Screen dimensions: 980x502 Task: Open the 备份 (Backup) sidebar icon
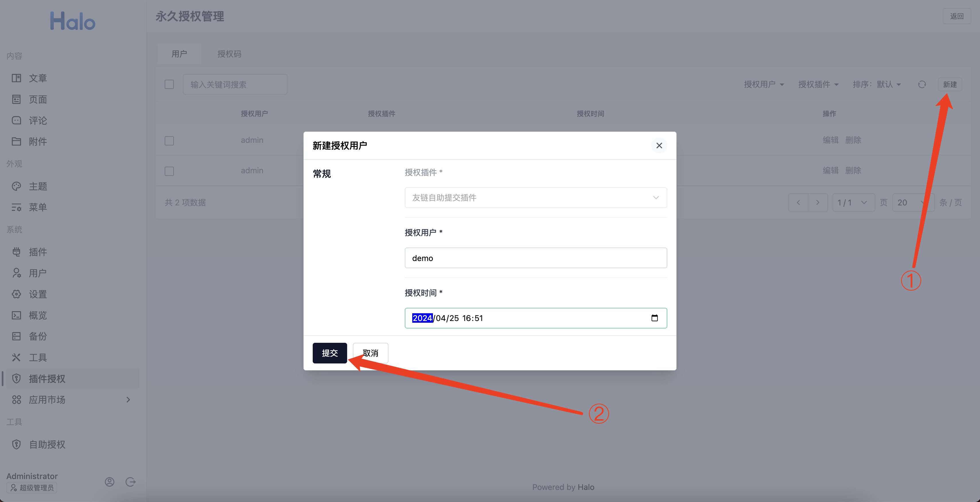(x=16, y=336)
